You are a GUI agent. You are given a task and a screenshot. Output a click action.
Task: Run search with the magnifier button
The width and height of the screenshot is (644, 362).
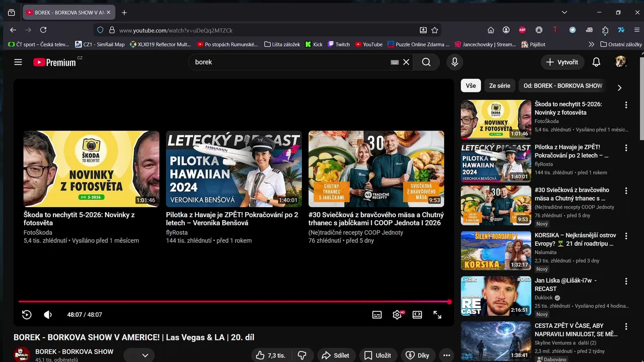tap(426, 62)
